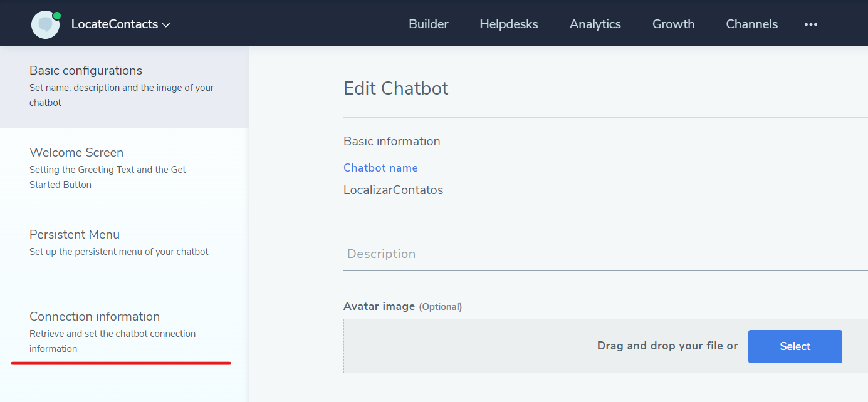Go to the Helpdesks section

pos(508,24)
